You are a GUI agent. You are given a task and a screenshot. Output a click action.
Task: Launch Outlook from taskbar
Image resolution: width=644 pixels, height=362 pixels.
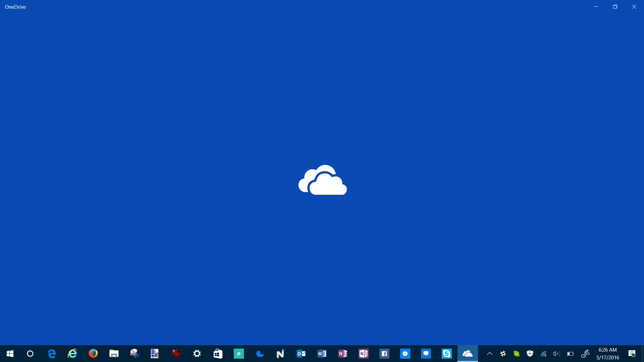tap(301, 354)
